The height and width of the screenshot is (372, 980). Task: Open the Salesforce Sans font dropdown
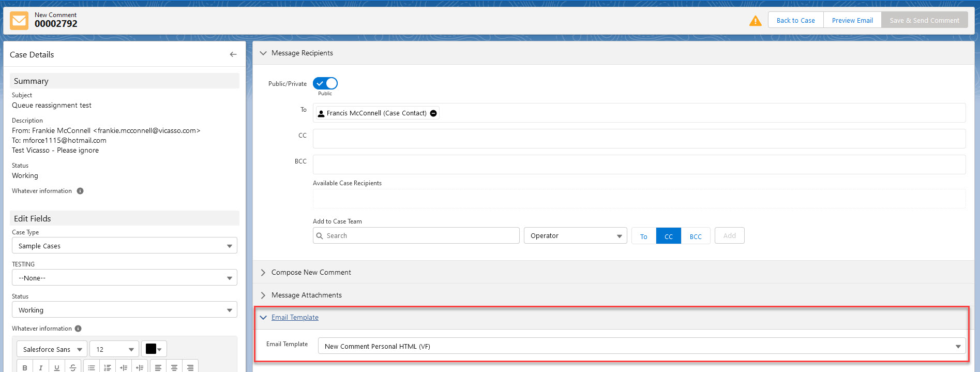pos(52,349)
